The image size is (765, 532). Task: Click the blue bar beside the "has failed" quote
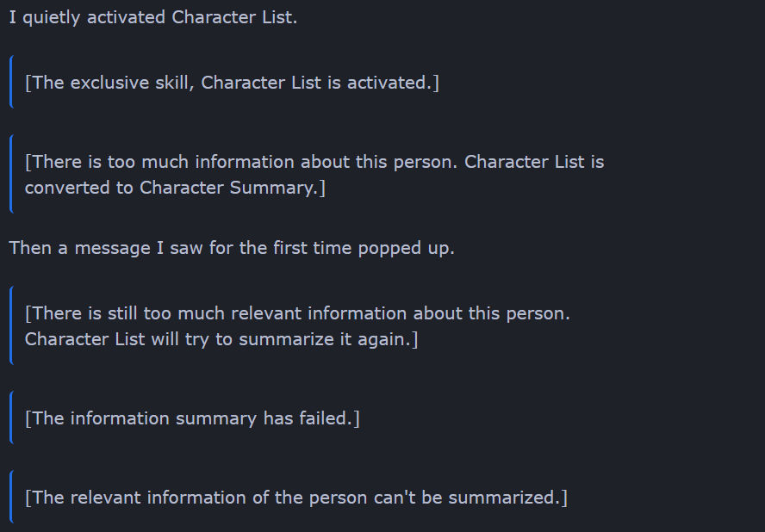pos(11,418)
